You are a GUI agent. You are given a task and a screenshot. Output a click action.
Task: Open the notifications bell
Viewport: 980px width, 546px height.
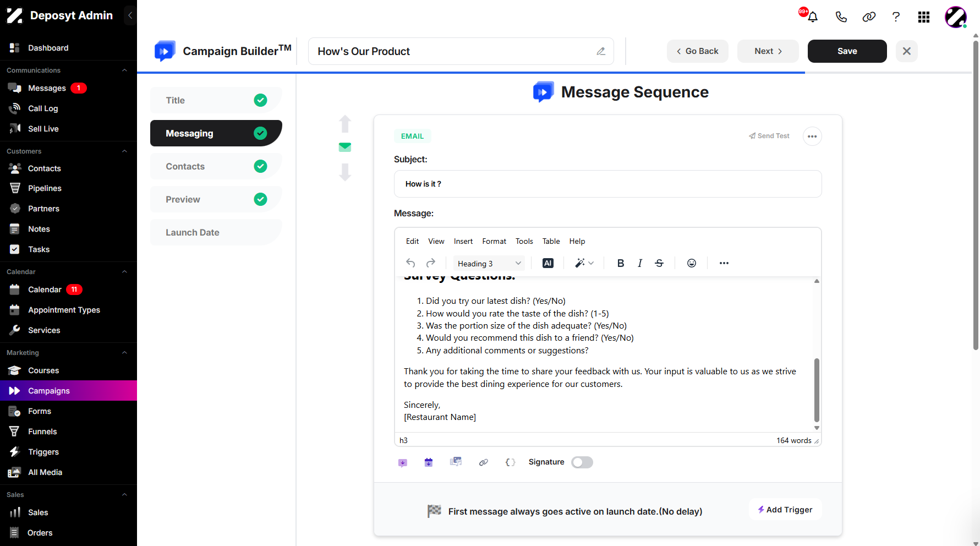(x=812, y=17)
